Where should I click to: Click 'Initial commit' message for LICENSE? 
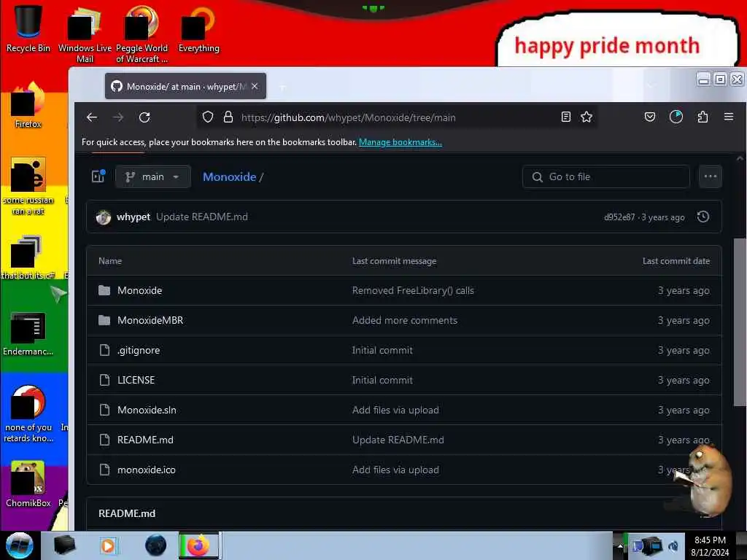382,380
